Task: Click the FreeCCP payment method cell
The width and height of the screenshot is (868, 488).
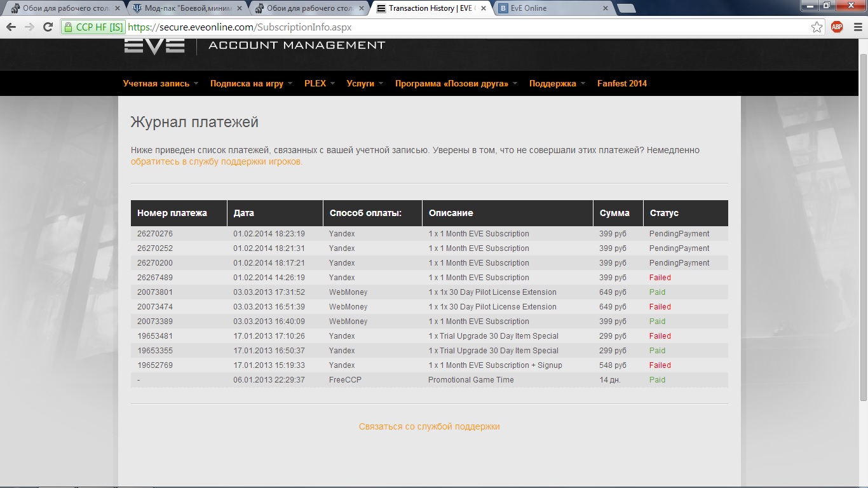Action: (346, 380)
